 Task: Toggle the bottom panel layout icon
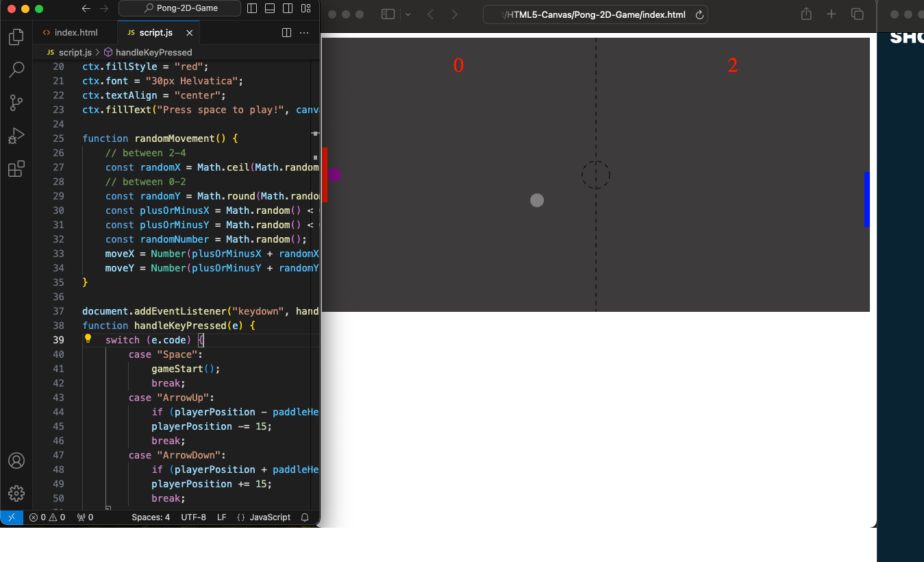[270, 9]
